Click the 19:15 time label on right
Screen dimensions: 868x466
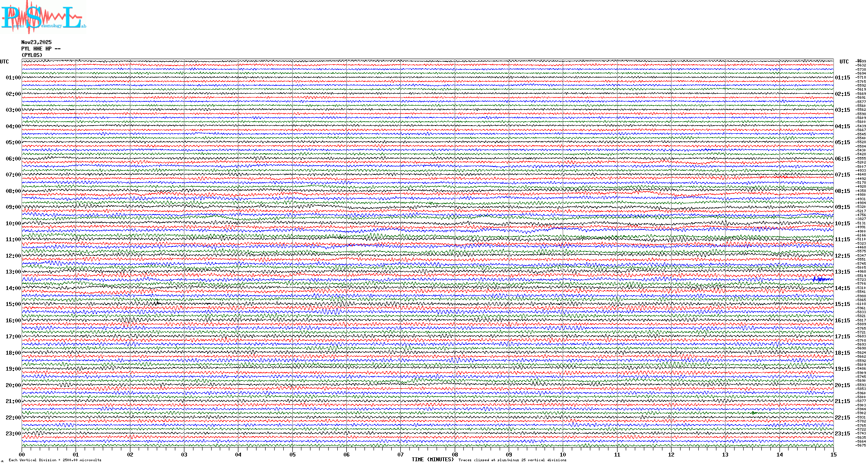tap(842, 369)
